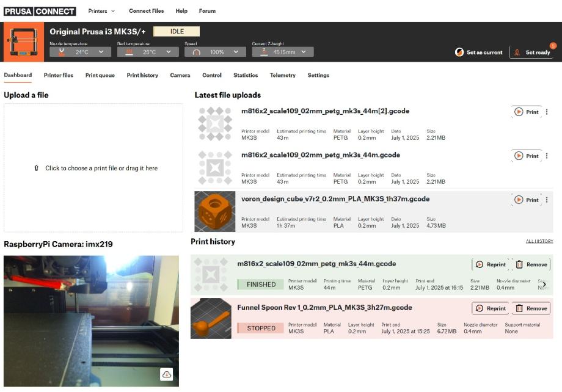The height and width of the screenshot is (392, 562).
Task: Switch to the Dashboard tab
Action: coord(18,75)
